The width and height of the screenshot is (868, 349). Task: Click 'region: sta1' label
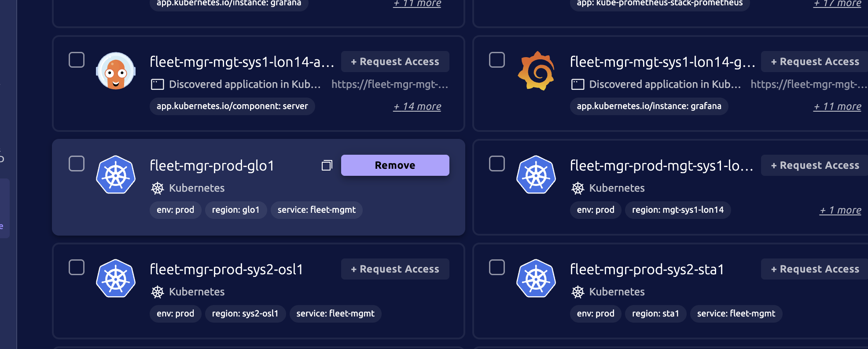[x=655, y=313]
